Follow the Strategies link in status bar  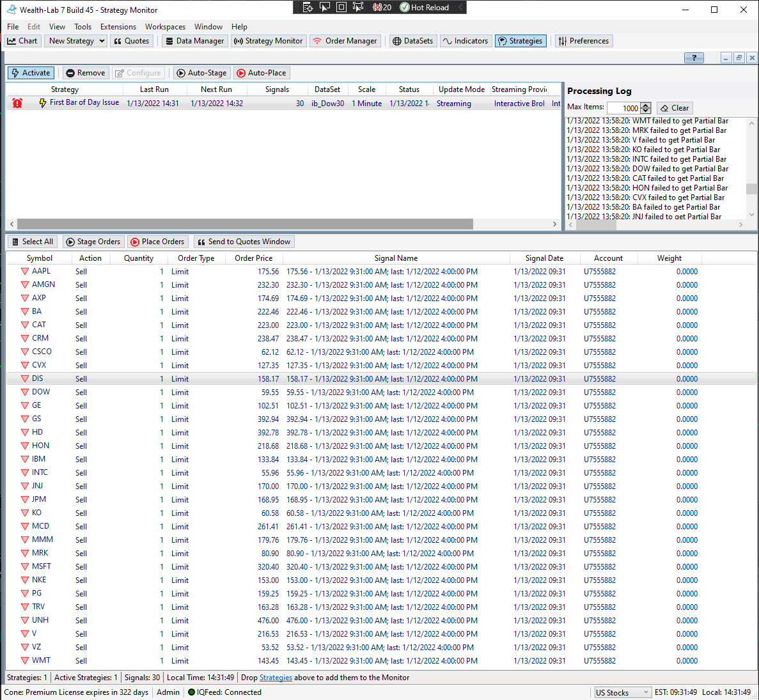pyautogui.click(x=276, y=678)
